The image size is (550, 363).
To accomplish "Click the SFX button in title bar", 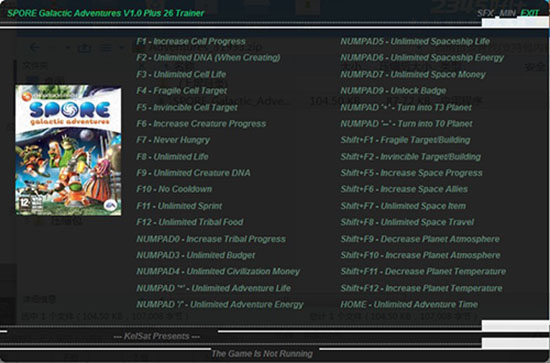I will (485, 13).
